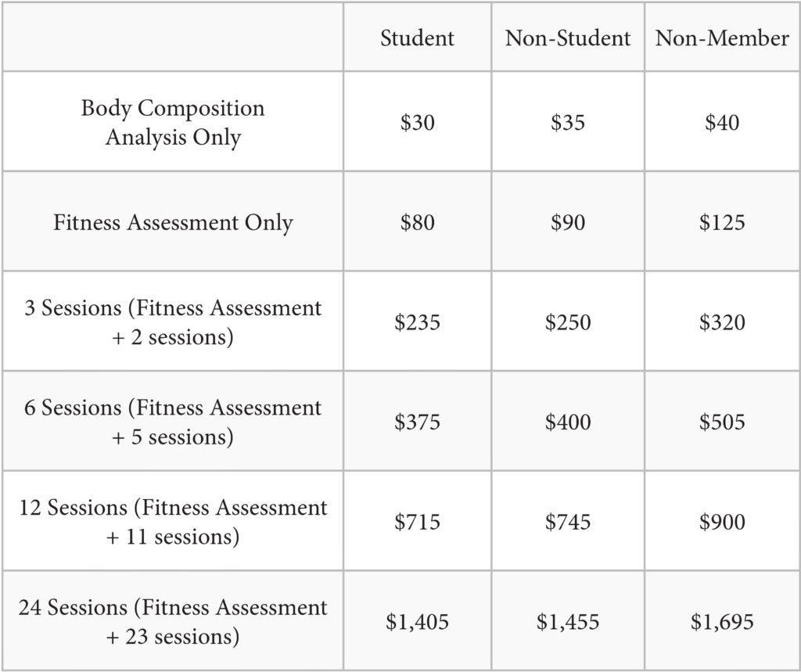Click the $400 non-student 6-session price
The width and height of the screenshot is (801, 672).
tap(568, 422)
